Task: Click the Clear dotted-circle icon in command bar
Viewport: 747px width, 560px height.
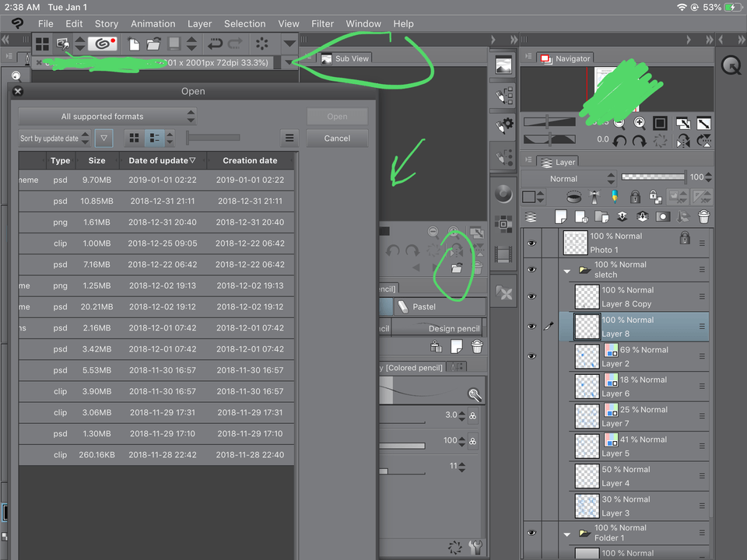Action: pyautogui.click(x=261, y=44)
